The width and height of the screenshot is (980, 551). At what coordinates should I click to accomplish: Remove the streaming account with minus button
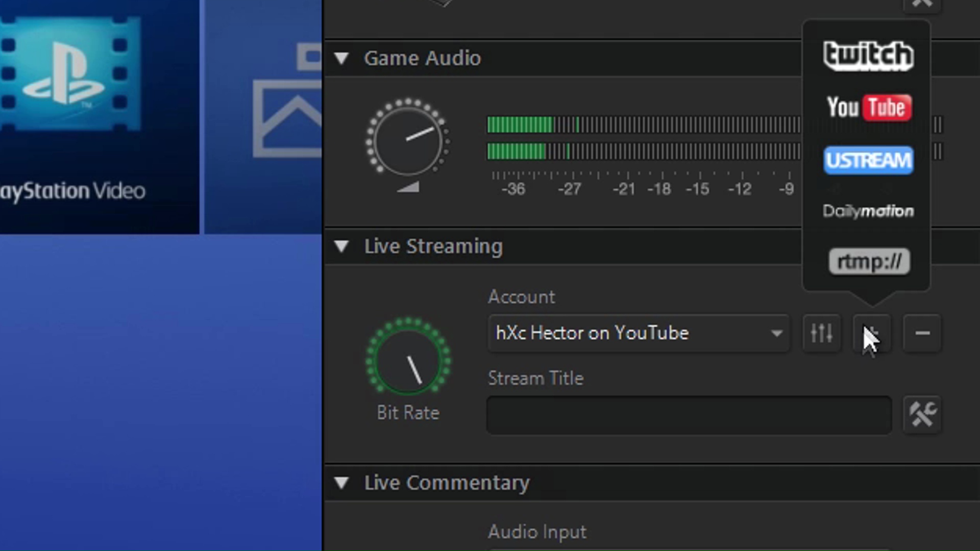922,333
